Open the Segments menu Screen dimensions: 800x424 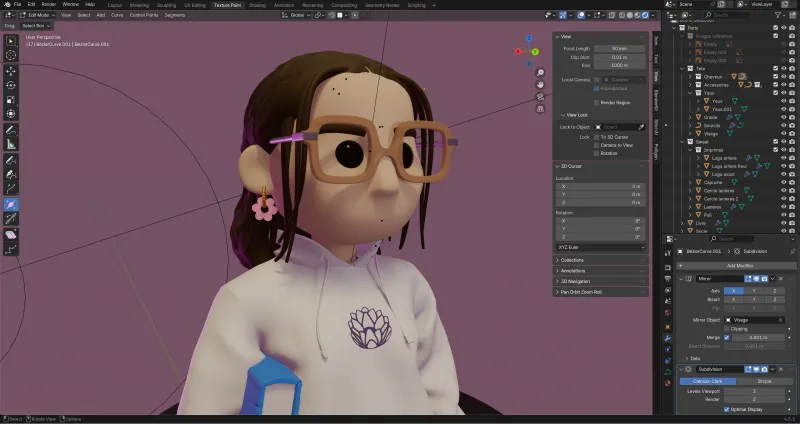point(174,15)
